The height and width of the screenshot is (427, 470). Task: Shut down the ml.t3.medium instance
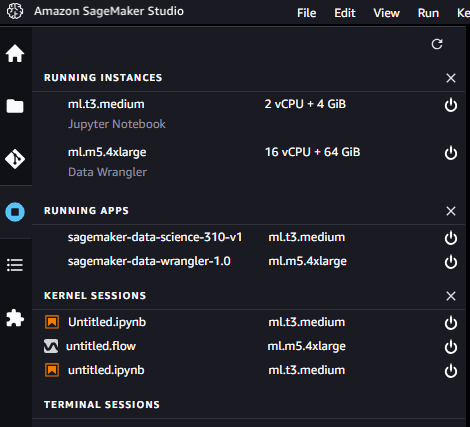[451, 105]
